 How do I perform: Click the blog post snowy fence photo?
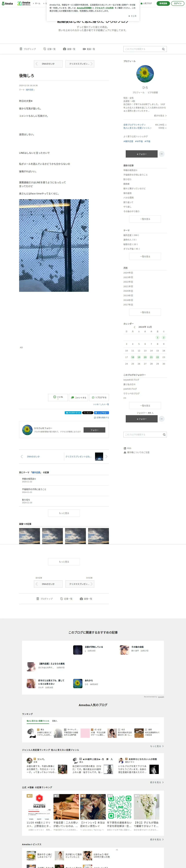click(x=54, y=245)
